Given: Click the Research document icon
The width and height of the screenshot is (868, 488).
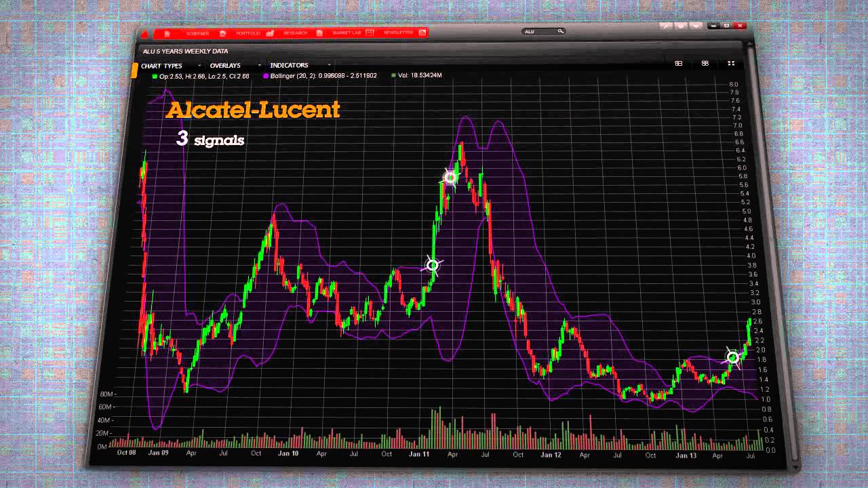Looking at the screenshot, I should (x=319, y=33).
